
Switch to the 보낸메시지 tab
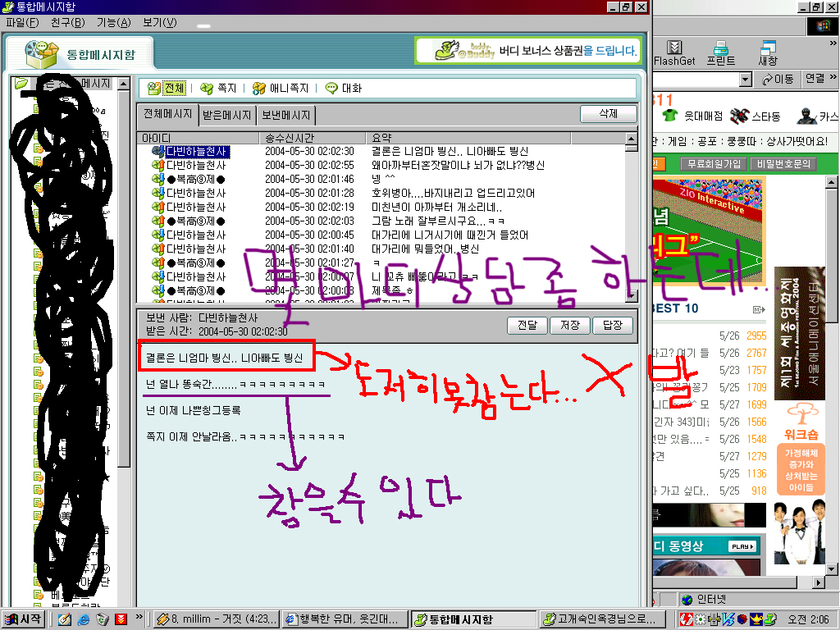click(x=286, y=115)
